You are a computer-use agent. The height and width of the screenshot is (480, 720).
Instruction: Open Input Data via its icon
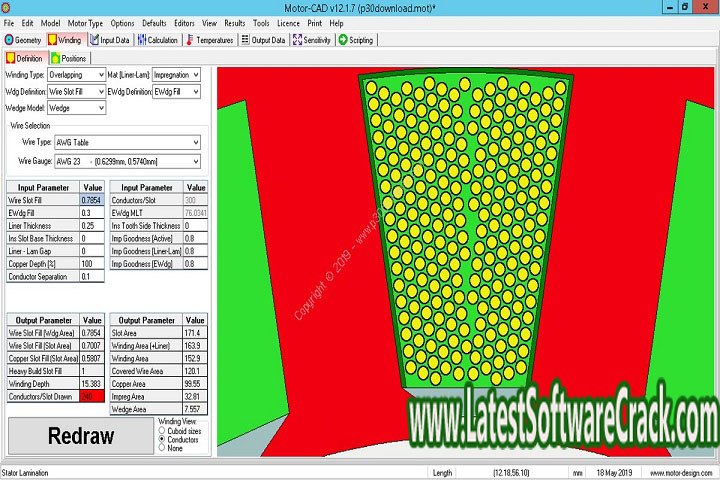[x=93, y=40]
